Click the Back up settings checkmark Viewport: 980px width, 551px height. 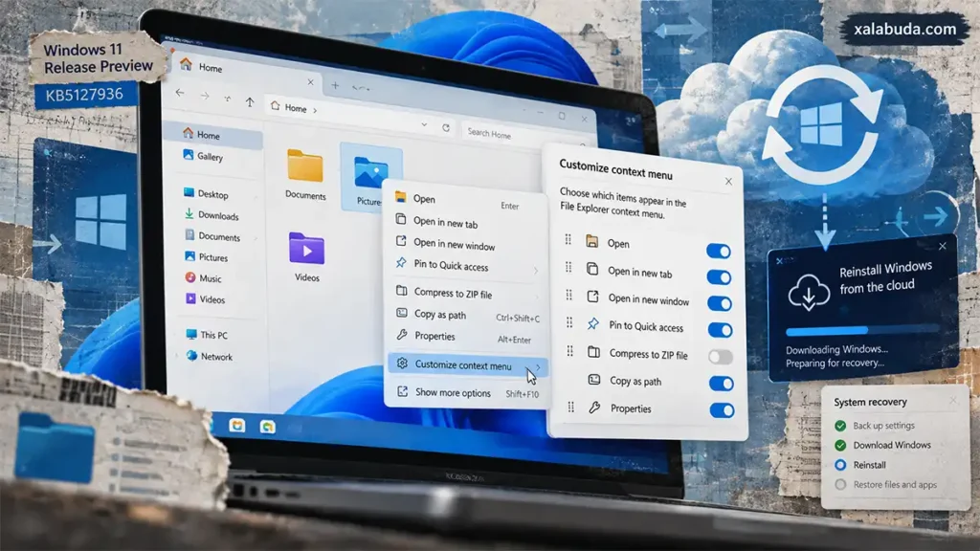point(840,426)
